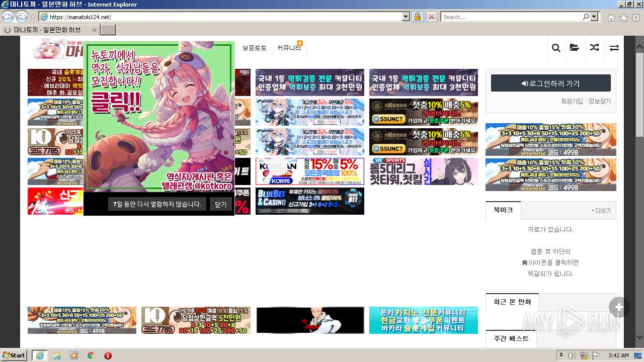Open the 커뮤니티 menu item
644x362 pixels.
tap(289, 48)
